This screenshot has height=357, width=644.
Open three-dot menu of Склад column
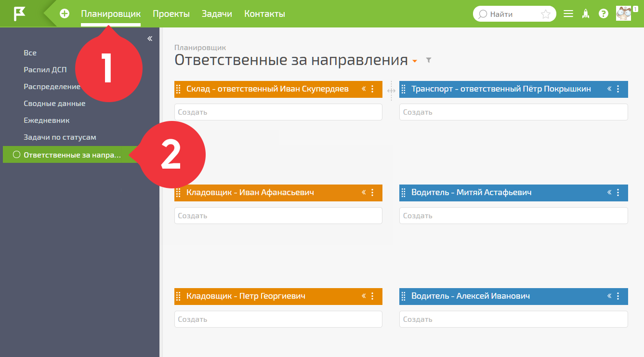[372, 89]
